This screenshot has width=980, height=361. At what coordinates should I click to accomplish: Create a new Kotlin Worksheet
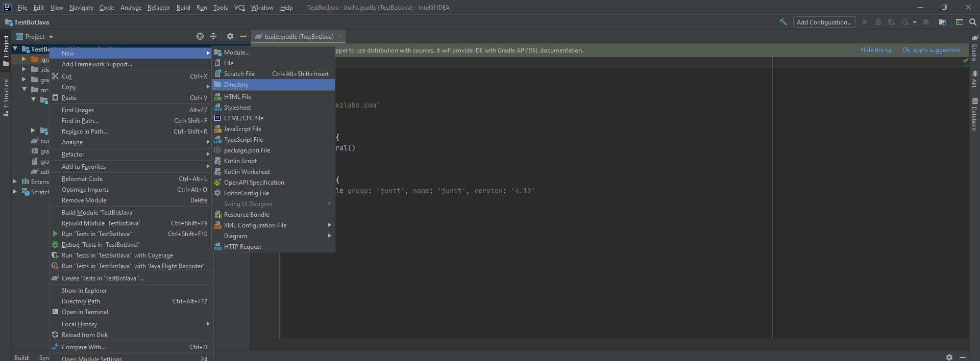274,171
